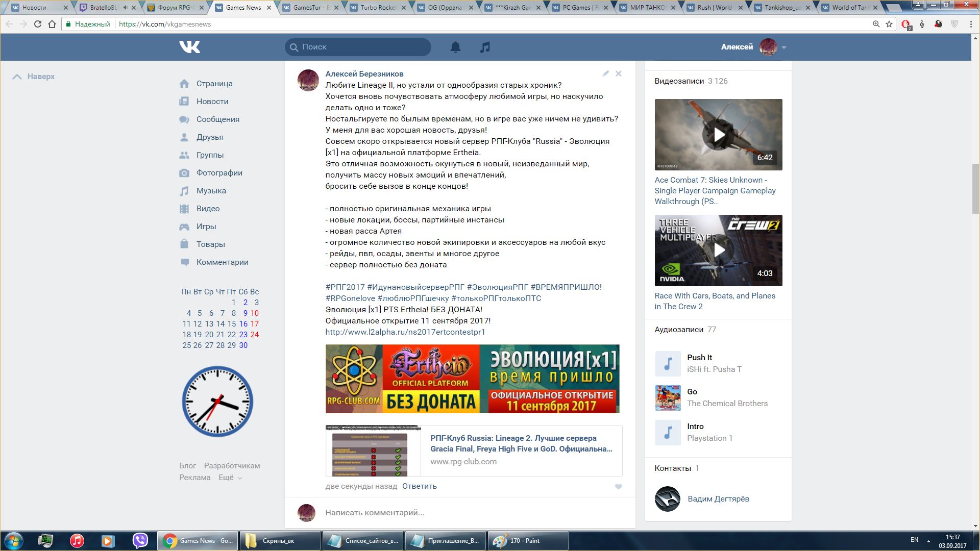The height and width of the screenshot is (551, 980).
Task: Open the Реклама footer link
Action: point(194,478)
